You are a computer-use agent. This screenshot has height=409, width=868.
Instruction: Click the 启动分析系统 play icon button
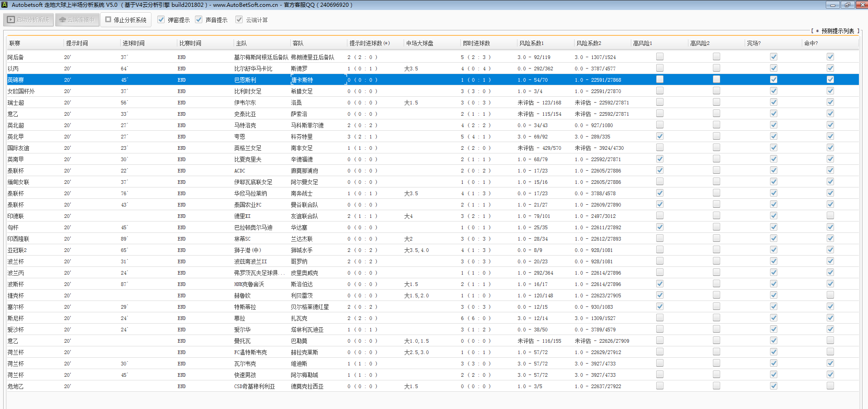[29, 20]
